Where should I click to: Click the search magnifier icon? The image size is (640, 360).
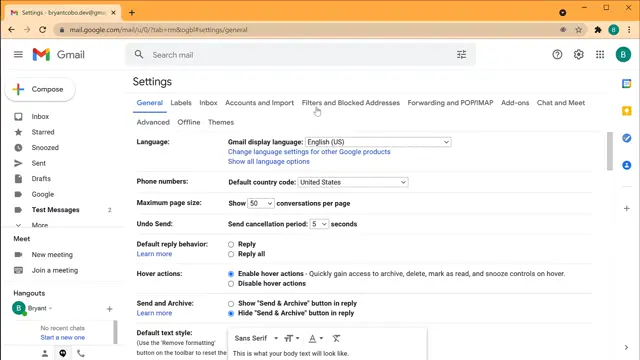tap(139, 54)
